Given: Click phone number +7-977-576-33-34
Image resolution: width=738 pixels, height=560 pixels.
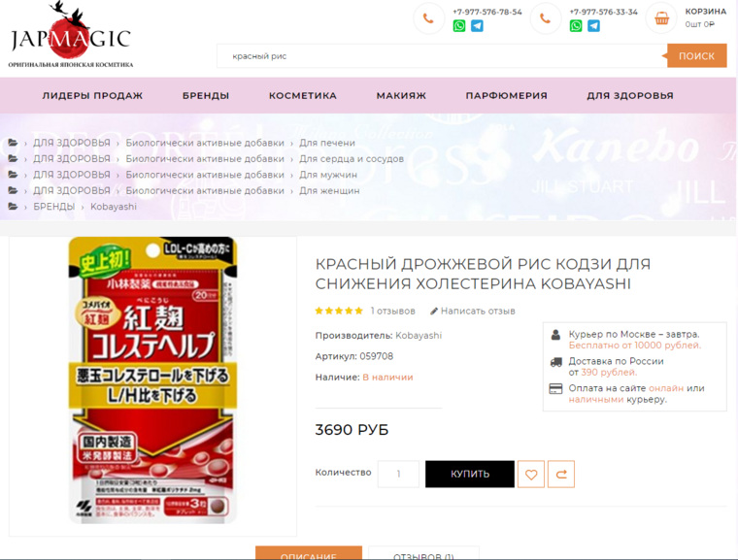Looking at the screenshot, I should (603, 12).
